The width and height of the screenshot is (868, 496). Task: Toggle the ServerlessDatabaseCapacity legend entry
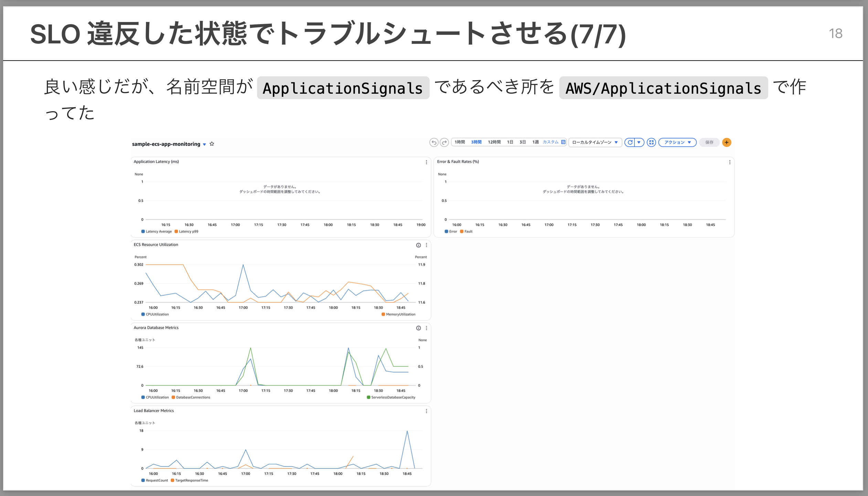[391, 397]
